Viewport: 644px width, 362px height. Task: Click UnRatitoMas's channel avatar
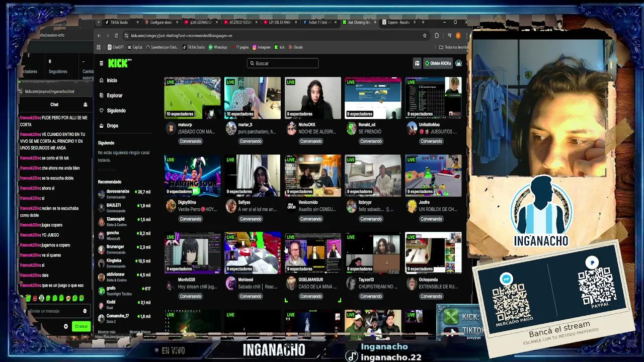(412, 129)
